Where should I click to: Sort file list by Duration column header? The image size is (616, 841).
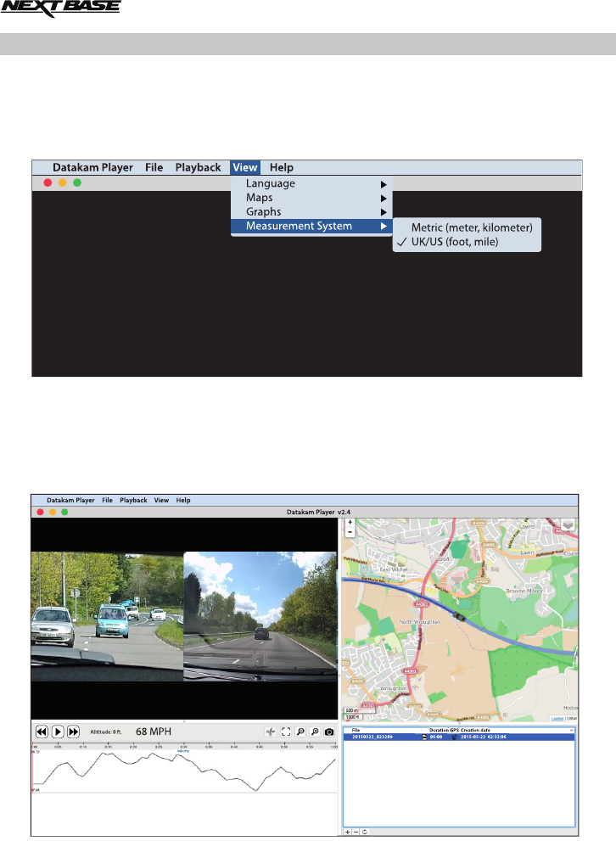(x=438, y=731)
